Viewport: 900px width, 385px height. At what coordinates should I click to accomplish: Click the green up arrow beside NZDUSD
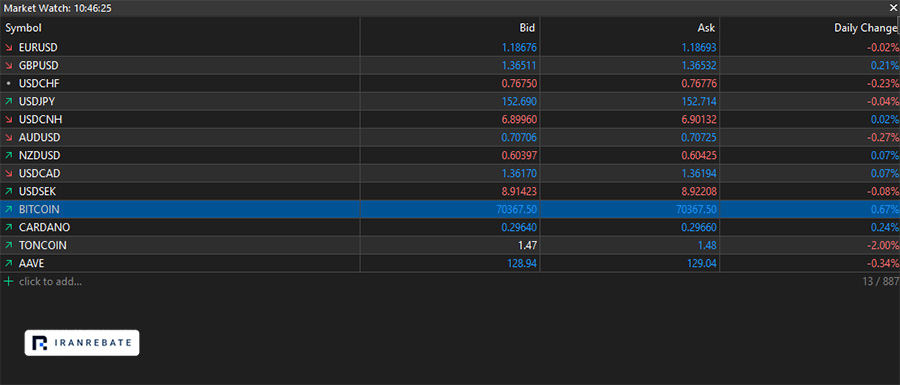9,155
